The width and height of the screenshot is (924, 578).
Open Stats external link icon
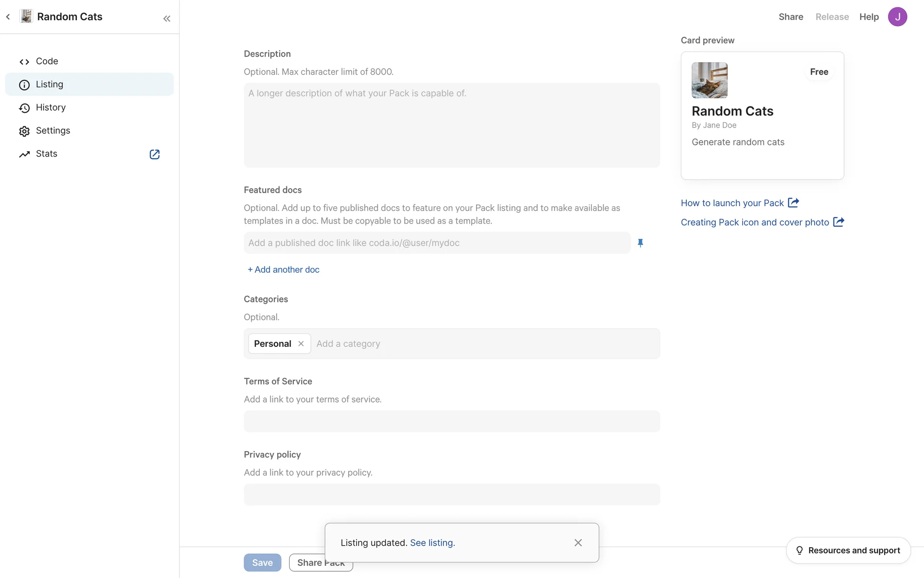click(x=154, y=154)
